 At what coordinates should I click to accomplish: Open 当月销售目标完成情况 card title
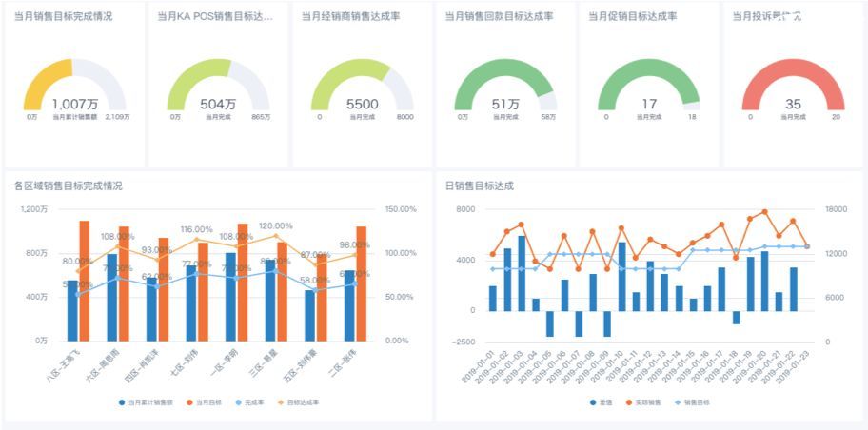pyautogui.click(x=63, y=16)
